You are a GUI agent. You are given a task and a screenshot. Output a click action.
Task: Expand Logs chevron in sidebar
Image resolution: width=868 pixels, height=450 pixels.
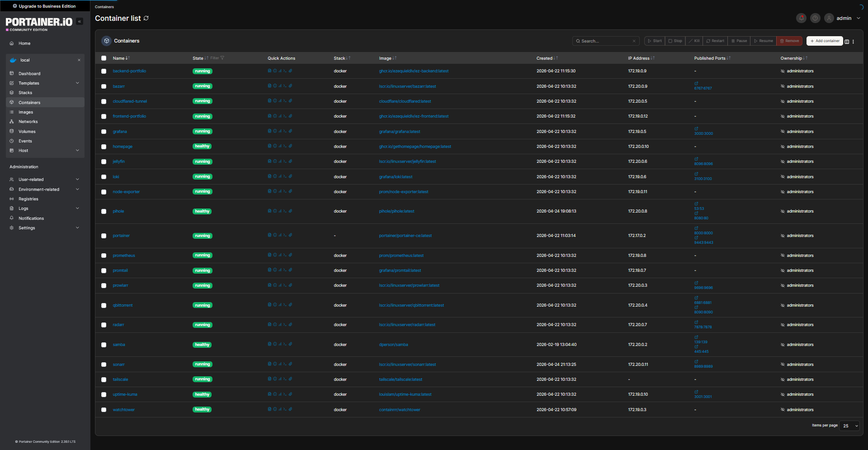[77, 208]
